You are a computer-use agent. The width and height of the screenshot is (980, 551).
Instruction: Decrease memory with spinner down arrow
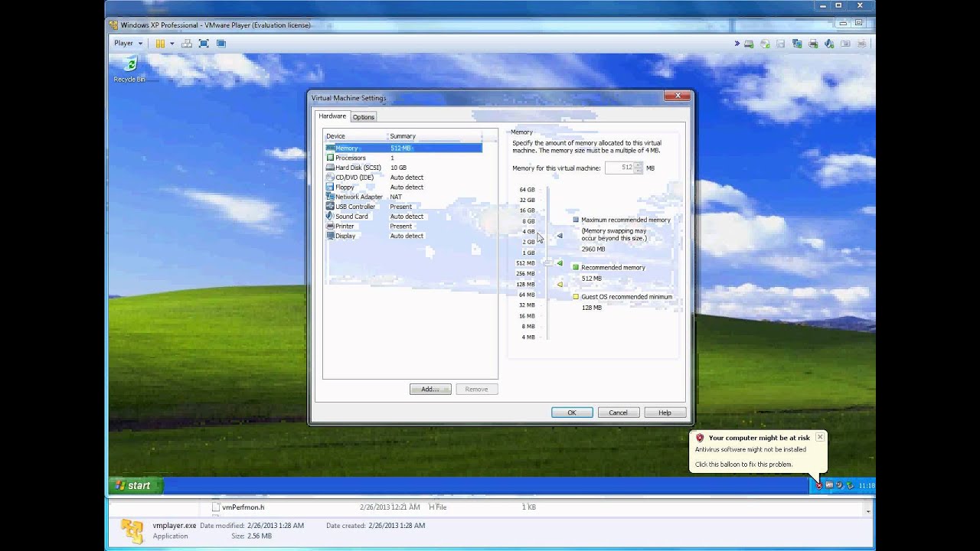[x=639, y=171]
